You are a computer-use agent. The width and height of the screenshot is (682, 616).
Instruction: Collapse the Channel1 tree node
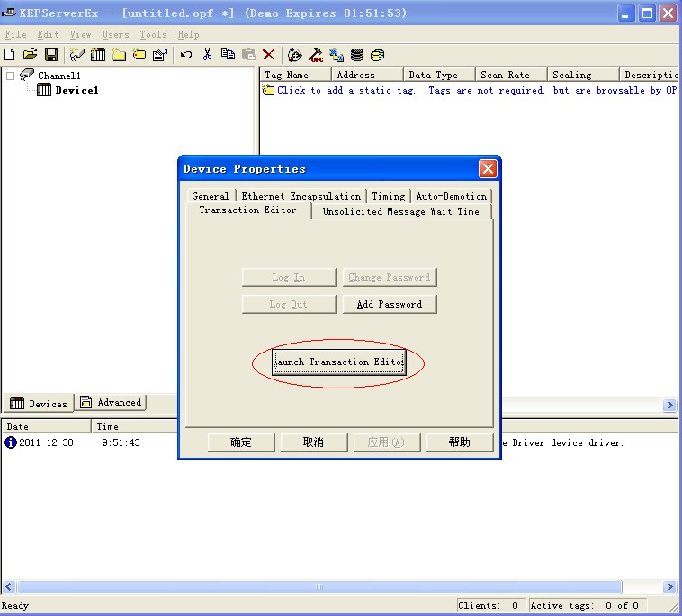[11, 76]
